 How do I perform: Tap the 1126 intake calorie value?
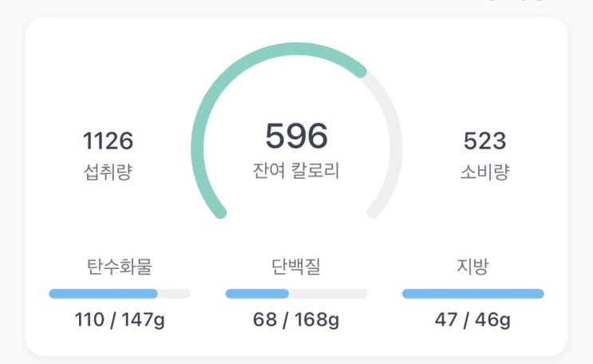point(108,142)
